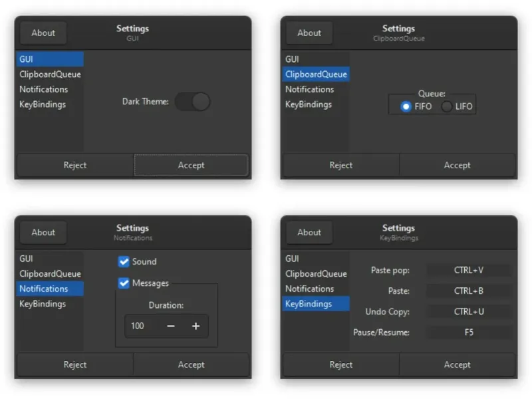Increase Duration with the plus button
This screenshot has height=399, width=532.
(196, 326)
